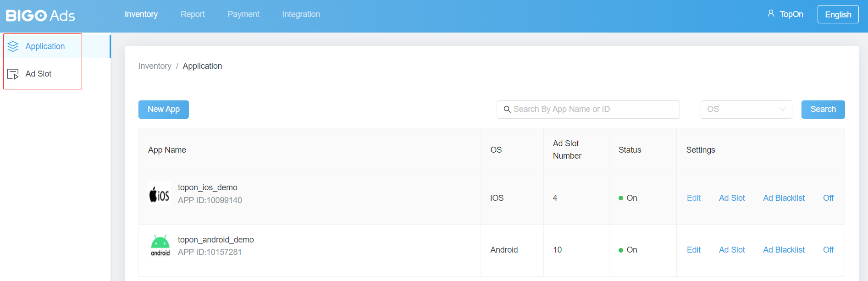
Task: Open the Integration menu
Action: coord(301,14)
